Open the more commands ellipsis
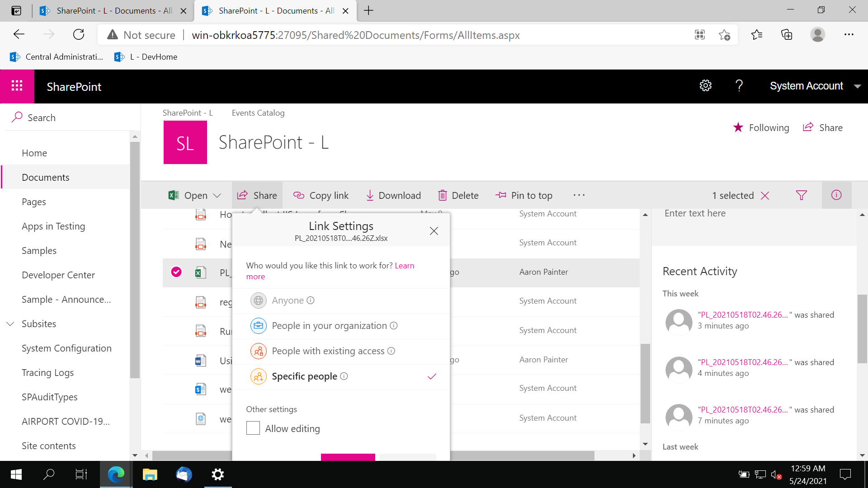The width and height of the screenshot is (868, 488). click(579, 195)
